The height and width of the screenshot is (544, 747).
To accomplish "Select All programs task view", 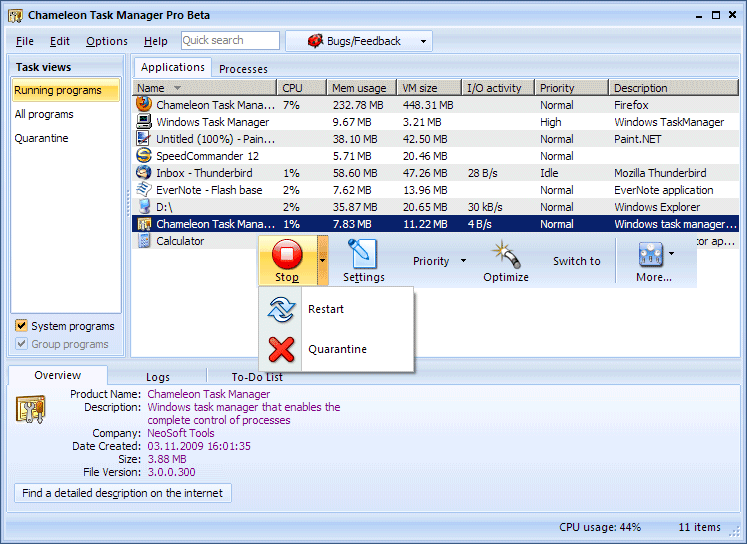I will [x=66, y=114].
